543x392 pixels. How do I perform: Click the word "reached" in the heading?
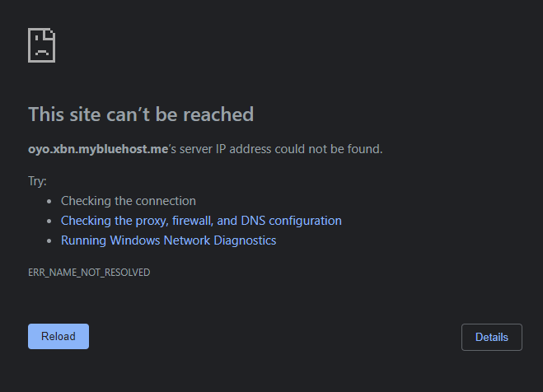[218, 114]
